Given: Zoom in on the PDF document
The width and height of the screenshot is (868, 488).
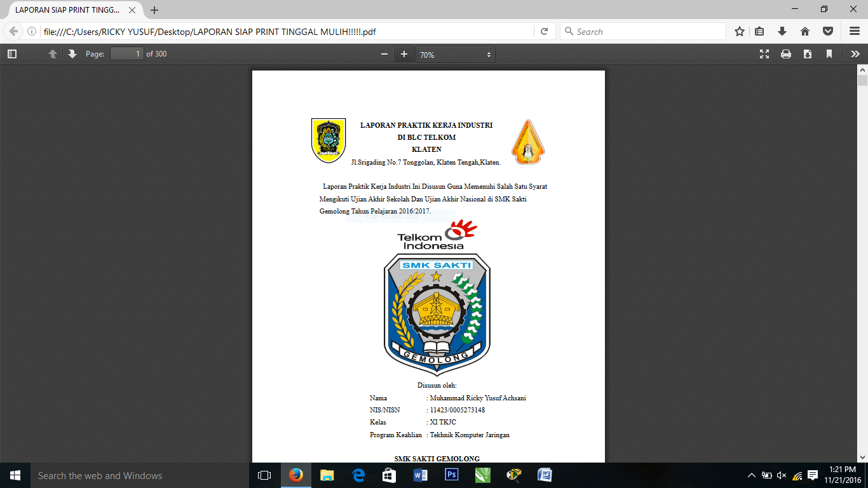Looking at the screenshot, I should click(x=403, y=54).
